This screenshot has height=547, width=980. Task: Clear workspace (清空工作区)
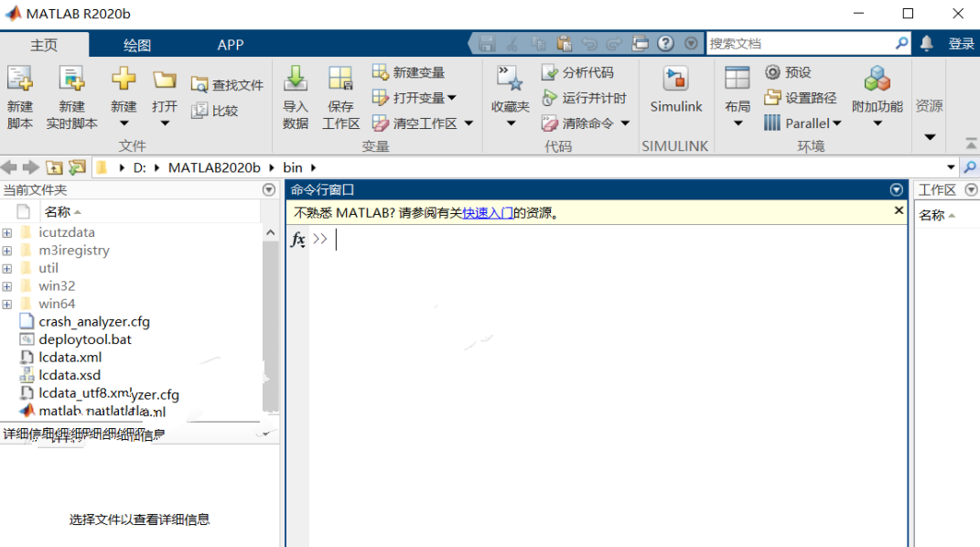click(423, 123)
